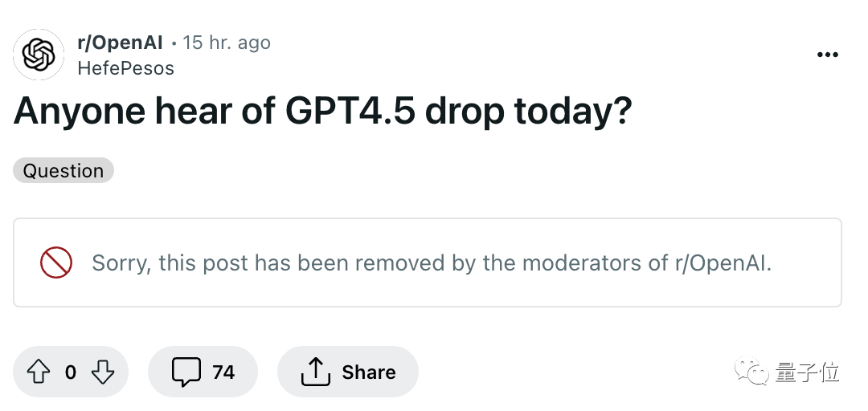Click the vote score showing 0

point(70,372)
